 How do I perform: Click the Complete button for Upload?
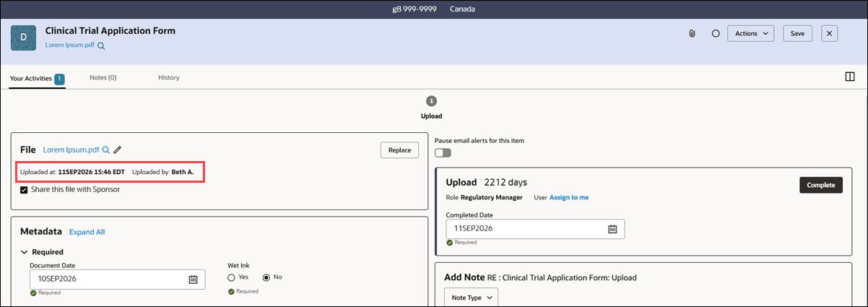click(x=821, y=184)
